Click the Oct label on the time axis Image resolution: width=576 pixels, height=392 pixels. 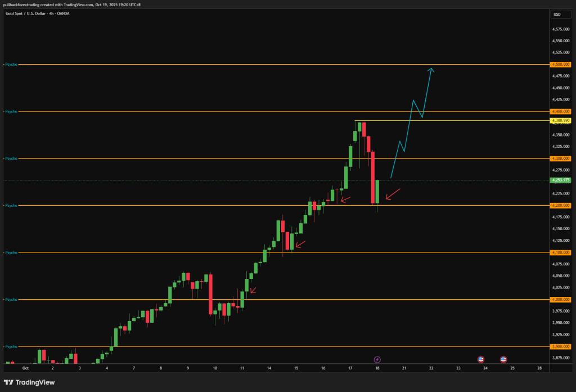pos(25,368)
